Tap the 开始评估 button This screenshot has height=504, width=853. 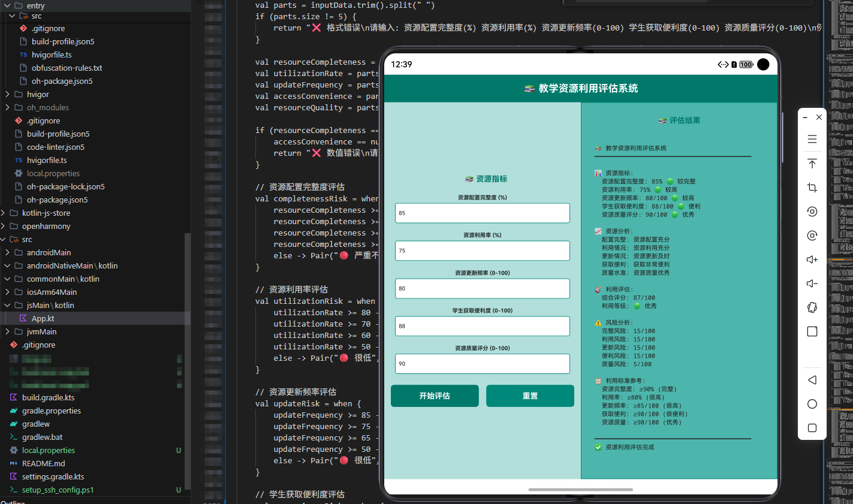point(435,396)
